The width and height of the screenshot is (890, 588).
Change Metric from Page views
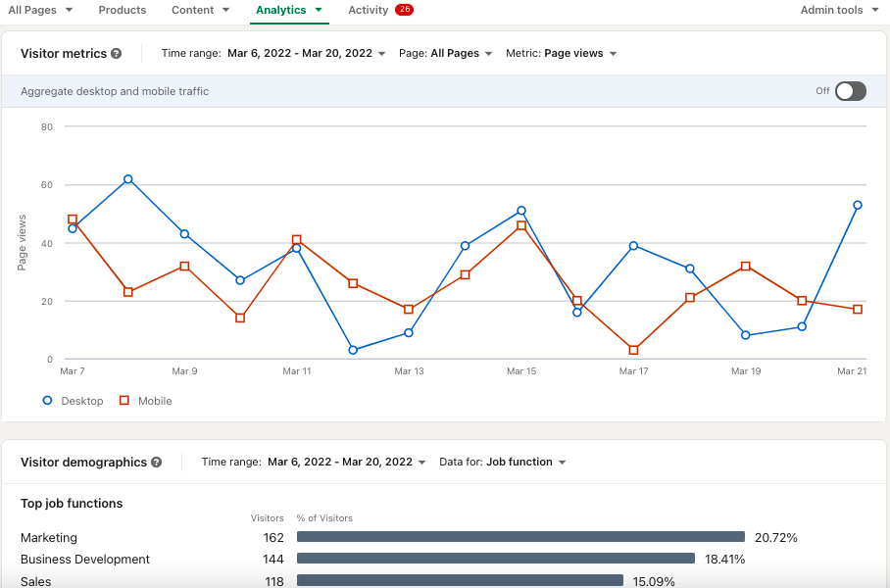click(x=562, y=53)
